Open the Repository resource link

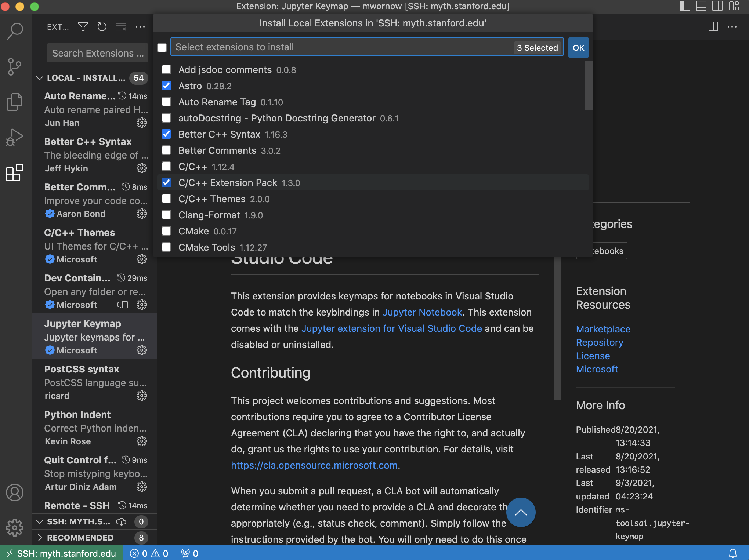600,342
